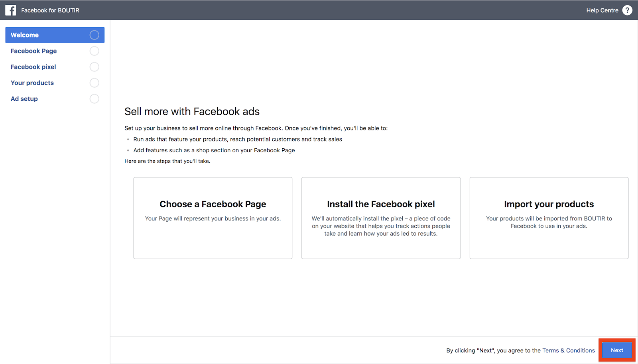
Task: Click the Facebook pixel status circle
Action: click(x=95, y=67)
